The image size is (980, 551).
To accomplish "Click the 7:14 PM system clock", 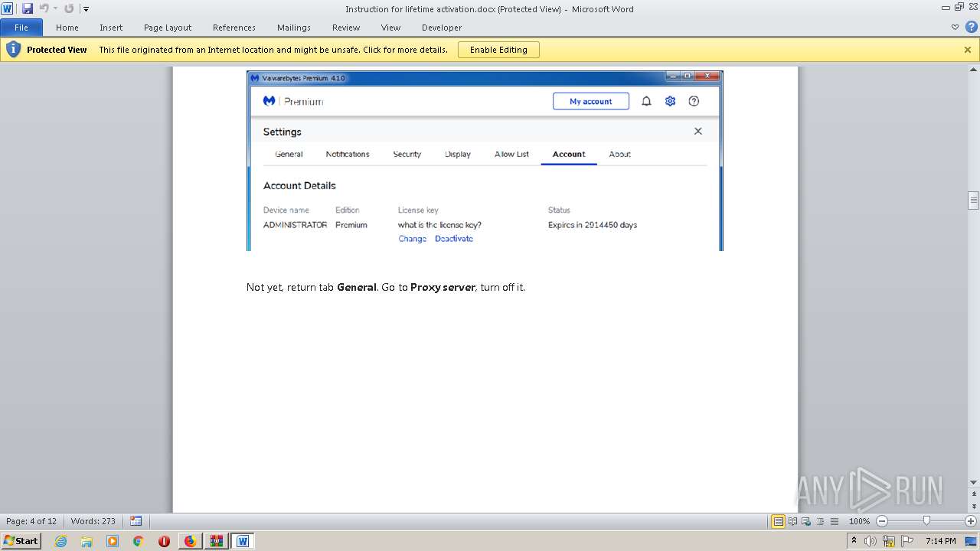I will [940, 541].
